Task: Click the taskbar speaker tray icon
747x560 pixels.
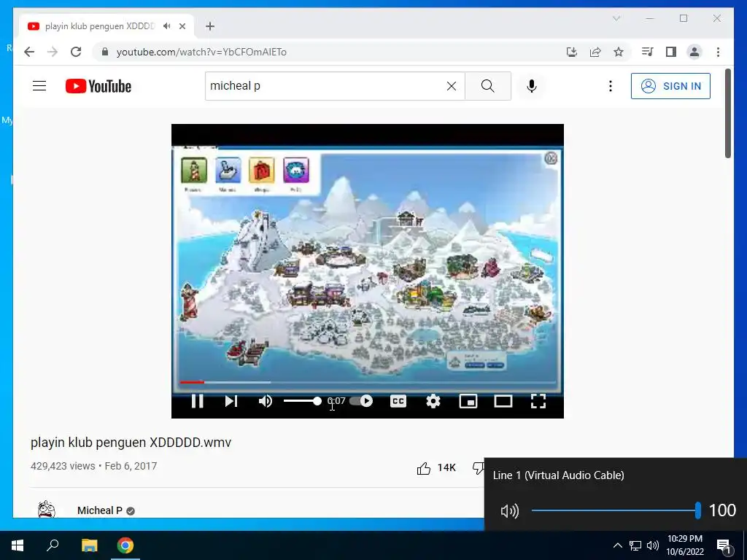Action: coord(653,545)
